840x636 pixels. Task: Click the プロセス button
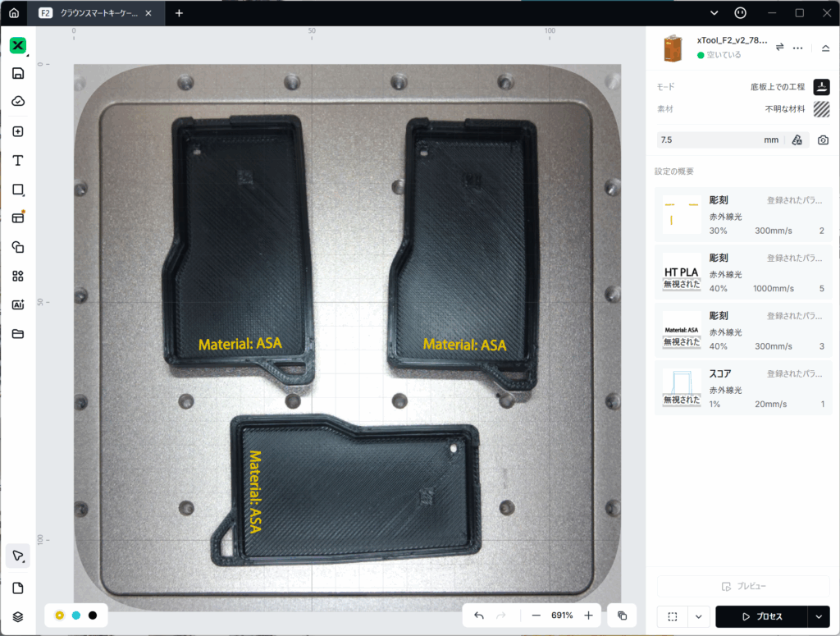[761, 616]
